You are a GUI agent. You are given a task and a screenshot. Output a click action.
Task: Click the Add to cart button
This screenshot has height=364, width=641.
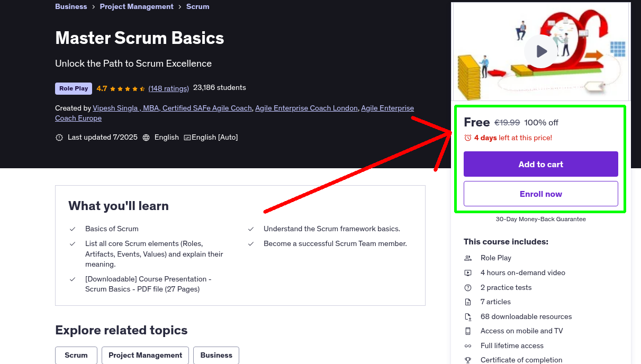point(541,164)
